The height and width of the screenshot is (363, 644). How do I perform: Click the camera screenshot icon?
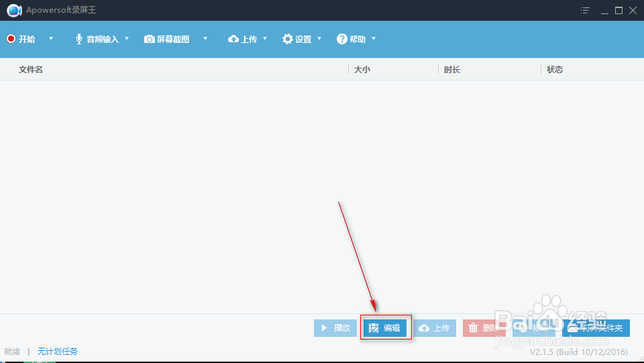point(150,39)
